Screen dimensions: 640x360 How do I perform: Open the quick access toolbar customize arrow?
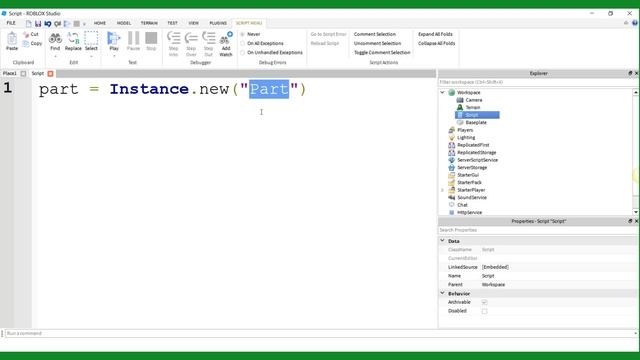click(84, 24)
